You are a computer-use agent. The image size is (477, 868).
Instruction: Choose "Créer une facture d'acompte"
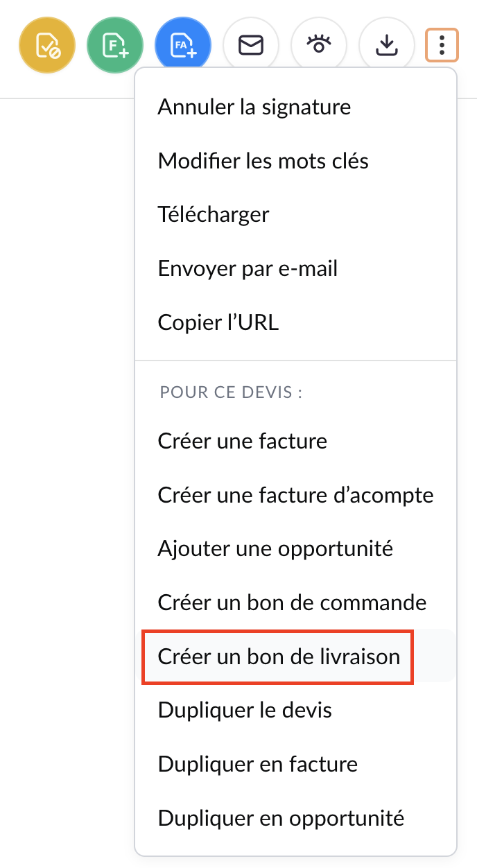point(296,495)
